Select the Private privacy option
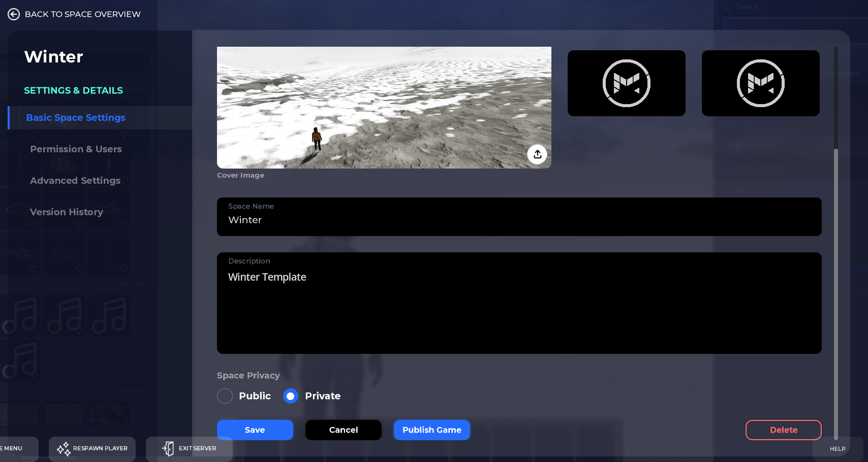 point(290,396)
